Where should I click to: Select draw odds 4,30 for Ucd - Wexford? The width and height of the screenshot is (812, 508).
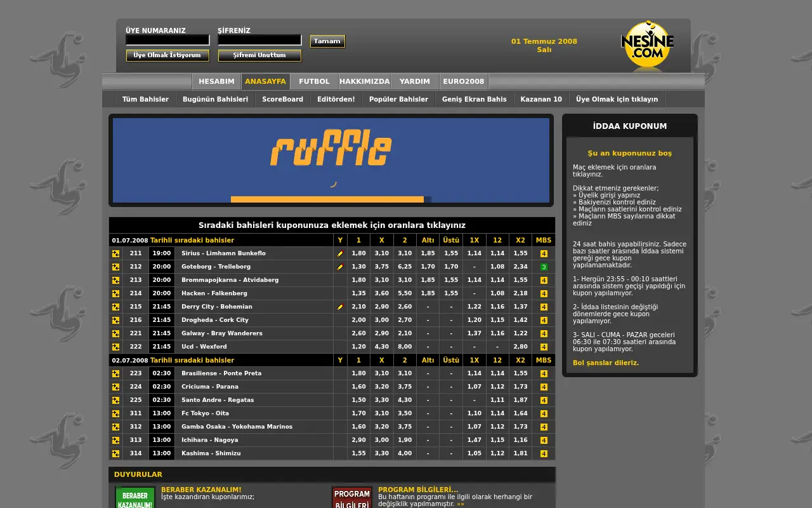382,347
